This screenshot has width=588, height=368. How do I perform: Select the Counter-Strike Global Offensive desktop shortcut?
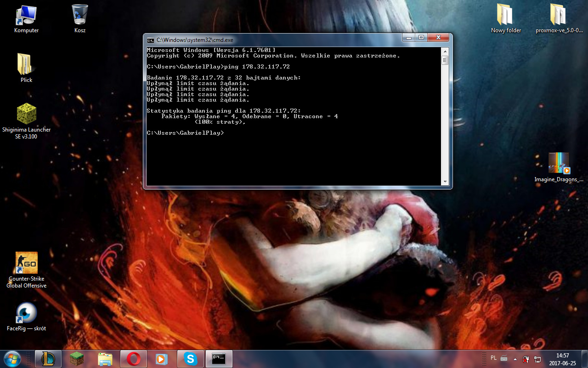(26, 263)
